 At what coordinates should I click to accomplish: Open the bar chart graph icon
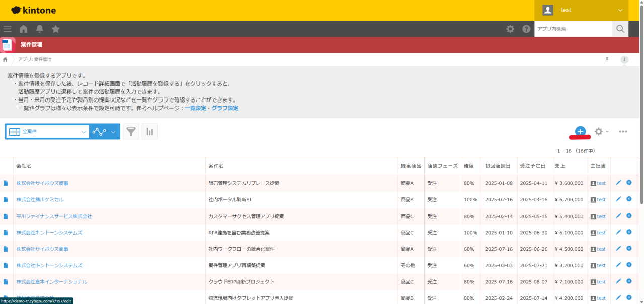[149, 132]
